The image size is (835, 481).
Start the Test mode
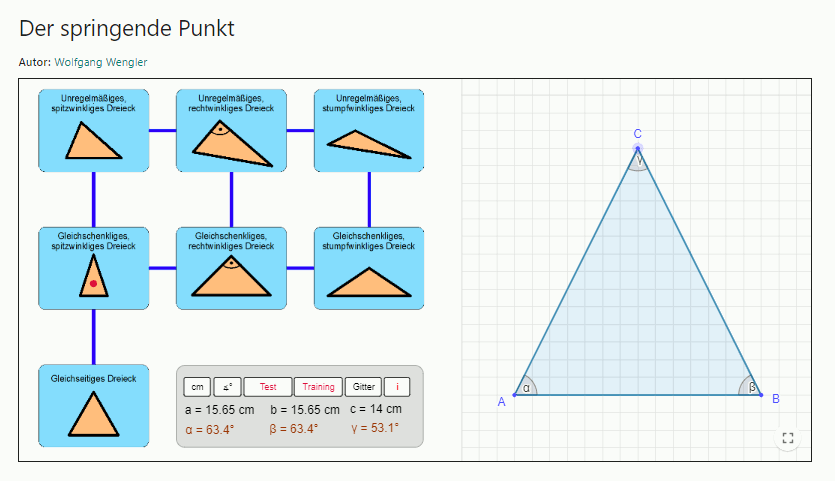coord(268,387)
